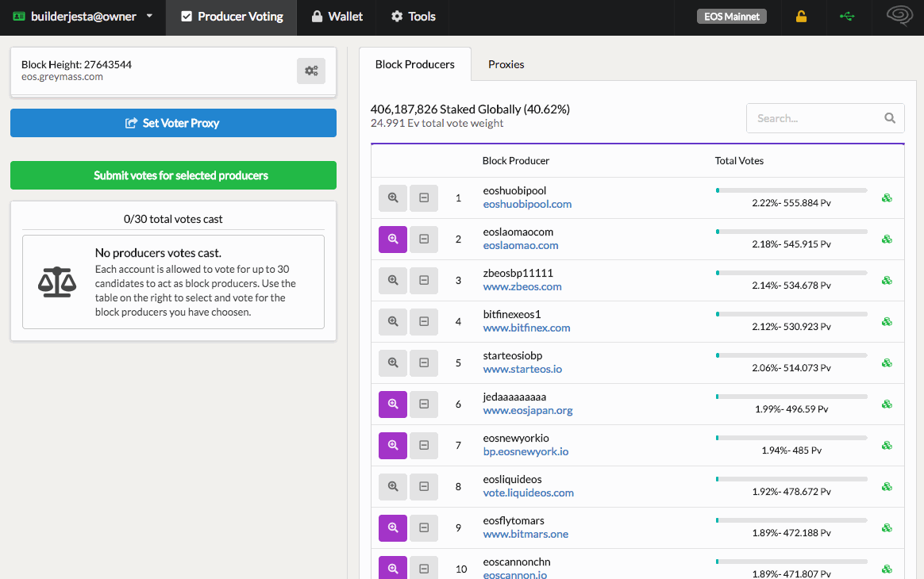Viewport: 924px width, 579px height.
Task: Click the yellow wallet unlock padlock icon
Action: (801, 17)
